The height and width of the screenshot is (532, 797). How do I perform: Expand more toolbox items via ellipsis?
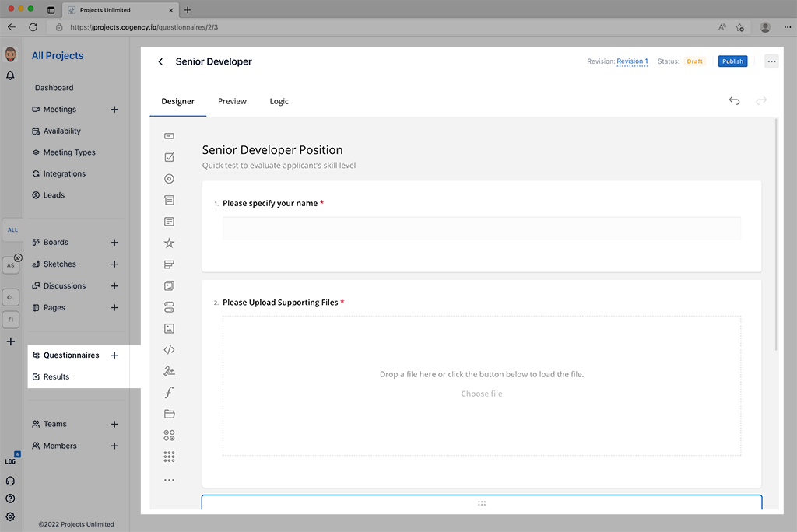(x=169, y=480)
